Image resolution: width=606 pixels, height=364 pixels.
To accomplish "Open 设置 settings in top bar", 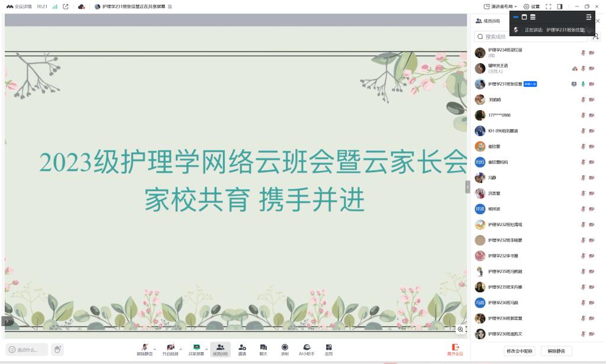I will click(531, 7).
